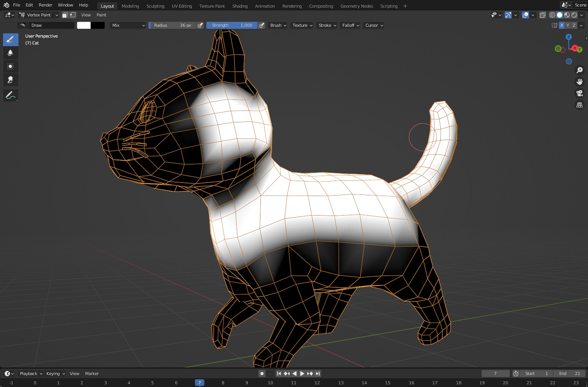Toggle X-Ray mode in the header
Viewport: 588px width, 387px height.
pos(542,15)
